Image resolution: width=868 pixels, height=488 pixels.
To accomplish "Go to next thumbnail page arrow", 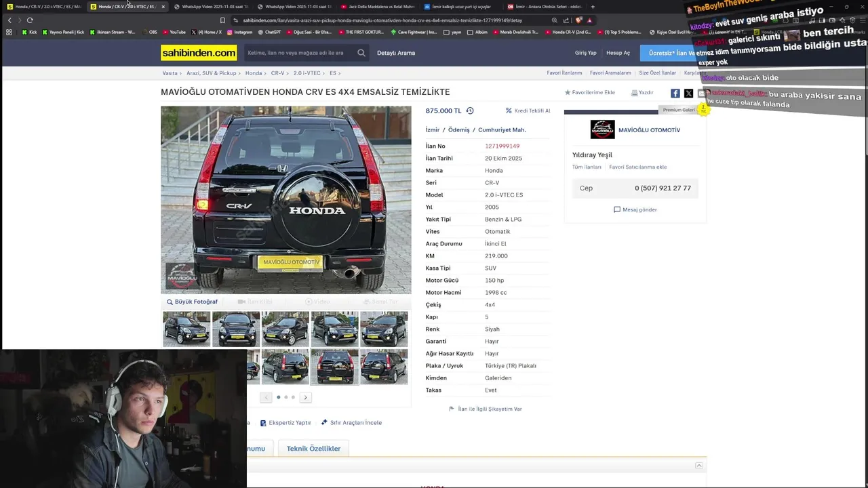I will coord(306,397).
